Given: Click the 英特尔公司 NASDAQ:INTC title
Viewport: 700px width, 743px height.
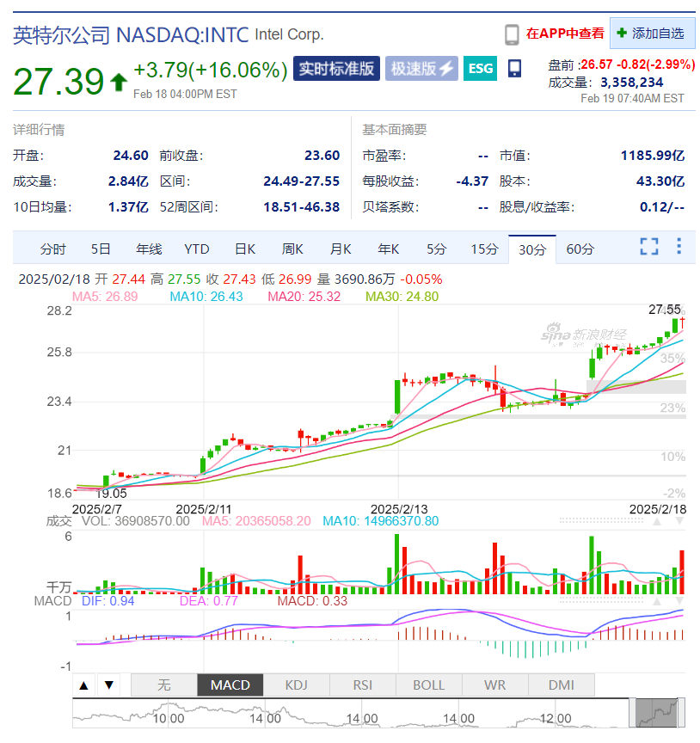Looking at the screenshot, I should click(x=131, y=35).
